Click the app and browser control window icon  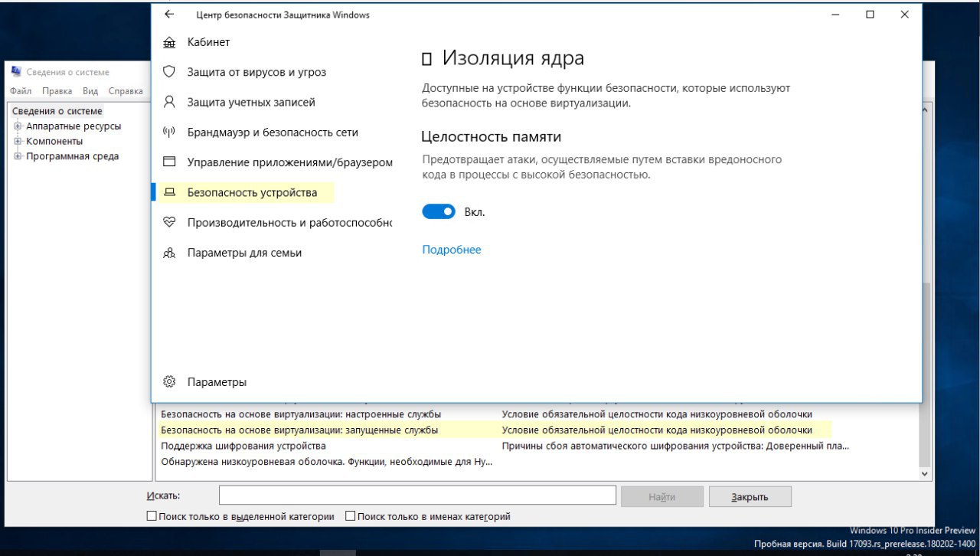pos(170,162)
